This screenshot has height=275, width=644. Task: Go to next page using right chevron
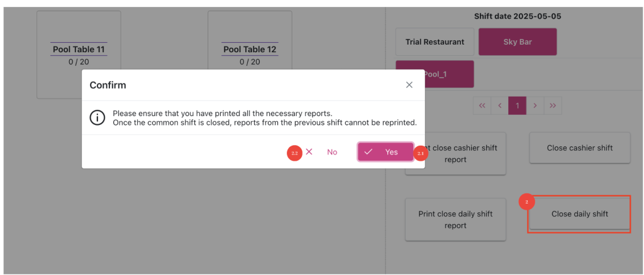coord(535,105)
